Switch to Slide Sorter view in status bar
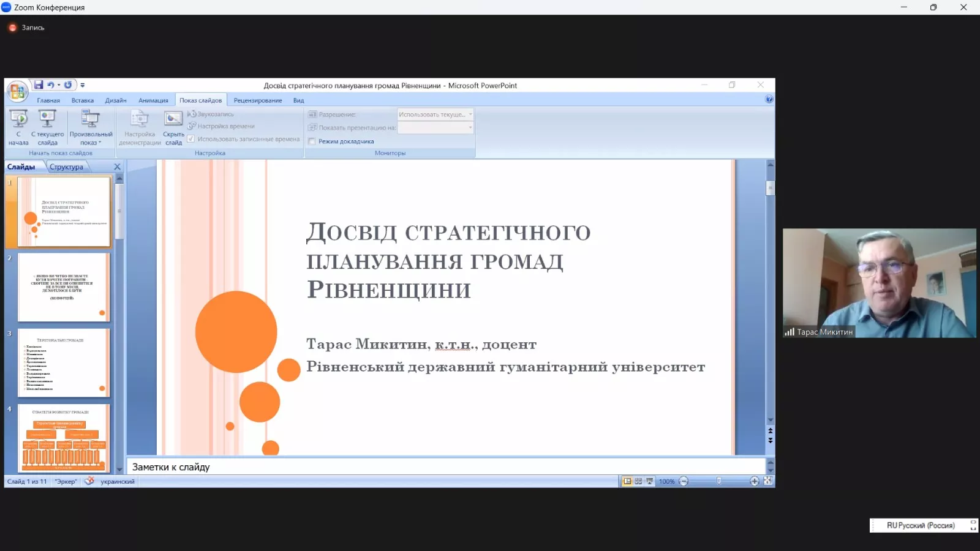 coord(638,481)
